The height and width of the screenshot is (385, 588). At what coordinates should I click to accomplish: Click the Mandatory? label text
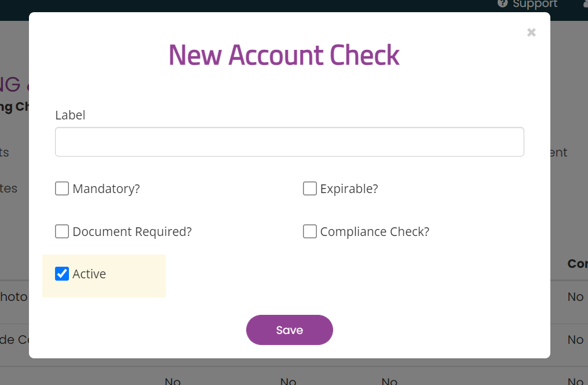(106, 189)
